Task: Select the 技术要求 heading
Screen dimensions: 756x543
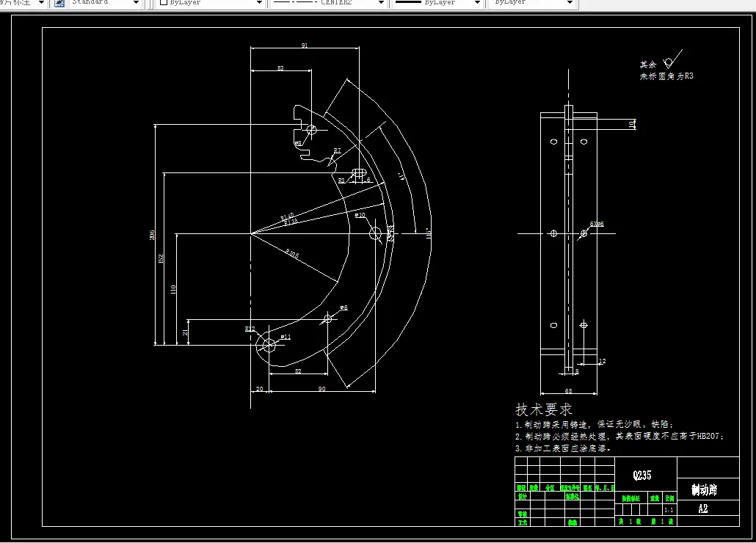Action: 544,409
